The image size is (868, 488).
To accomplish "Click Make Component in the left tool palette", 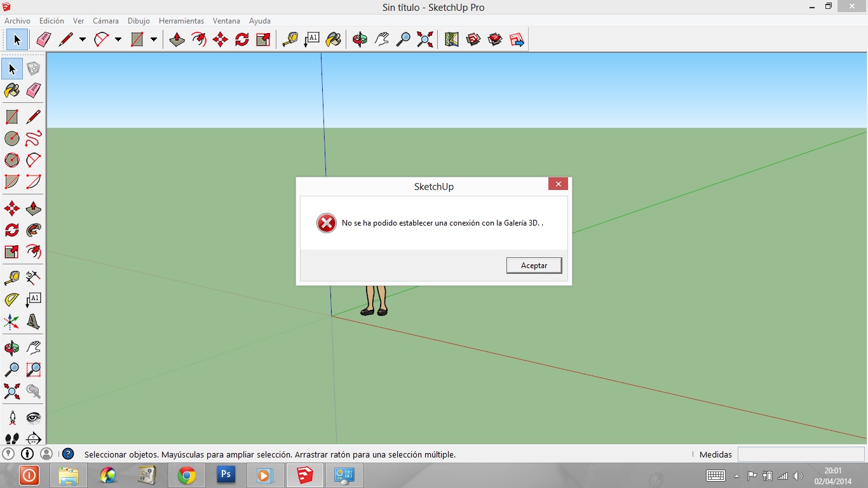I will click(x=34, y=69).
